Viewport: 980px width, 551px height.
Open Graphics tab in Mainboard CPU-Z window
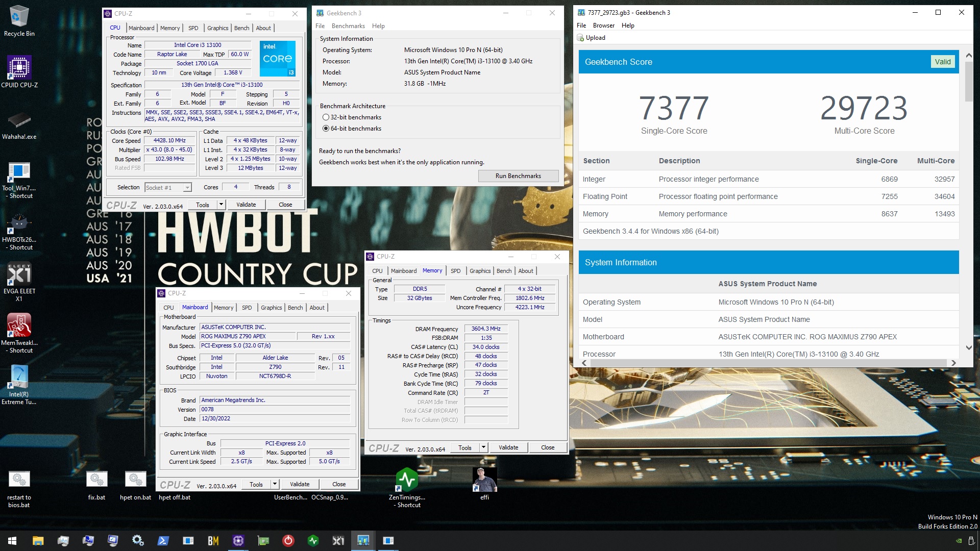271,308
